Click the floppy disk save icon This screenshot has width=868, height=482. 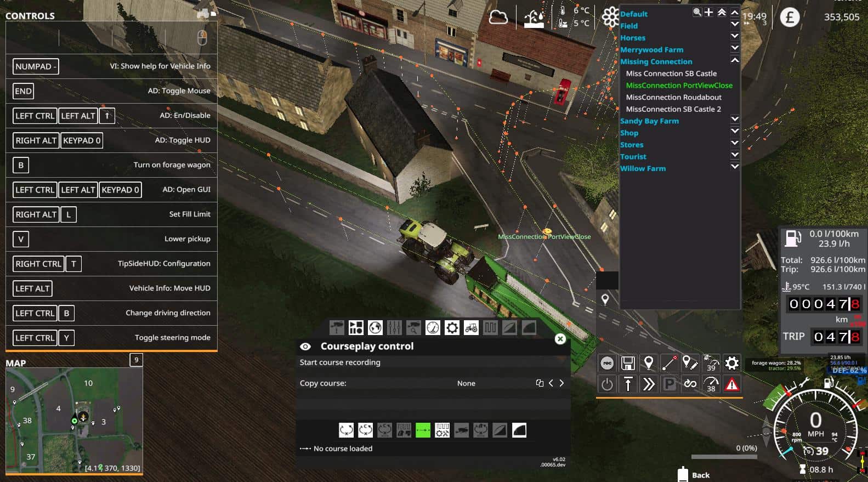[x=628, y=363]
